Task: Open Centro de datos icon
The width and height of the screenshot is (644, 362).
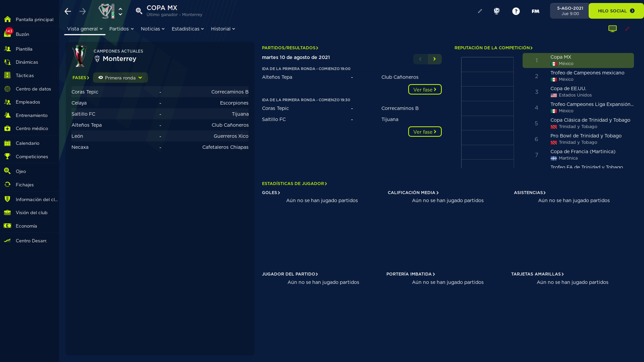Action: click(7, 89)
